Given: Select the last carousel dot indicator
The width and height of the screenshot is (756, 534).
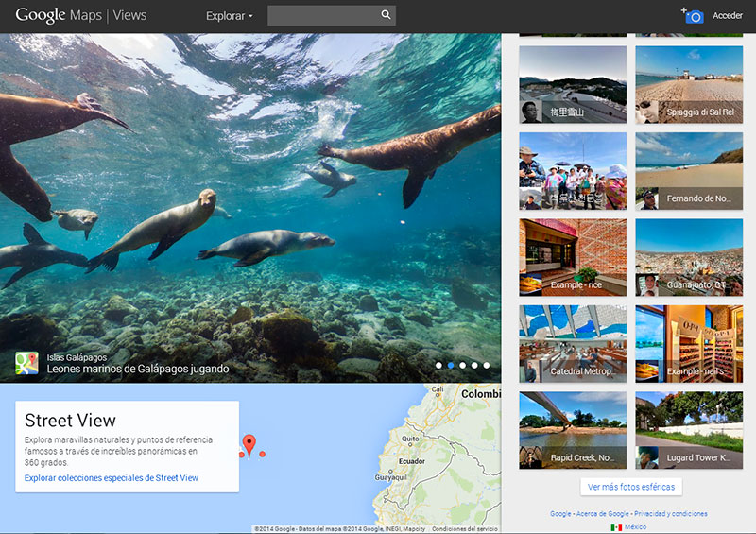Looking at the screenshot, I should (487, 365).
